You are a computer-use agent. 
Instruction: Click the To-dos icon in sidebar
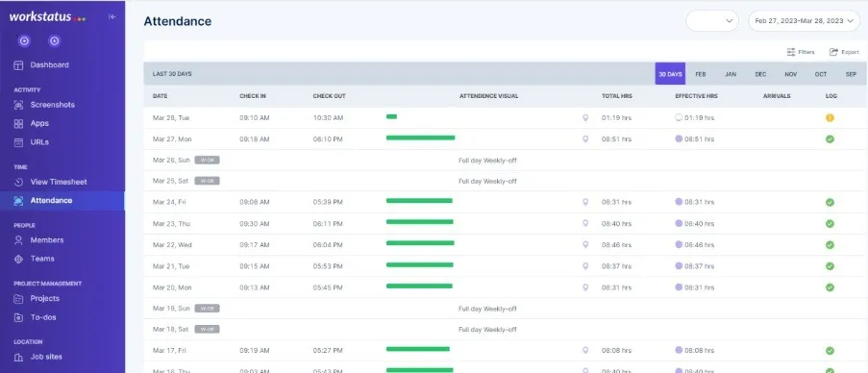click(18, 317)
